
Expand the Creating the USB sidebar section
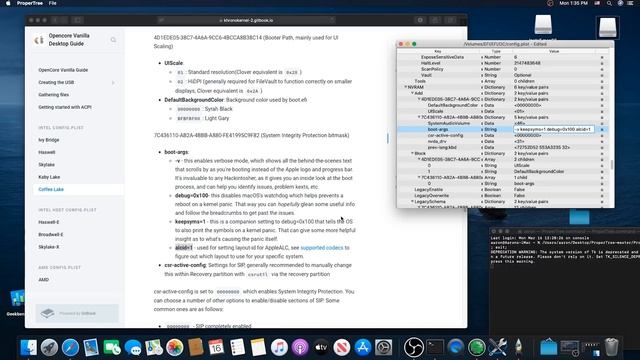click(113, 82)
